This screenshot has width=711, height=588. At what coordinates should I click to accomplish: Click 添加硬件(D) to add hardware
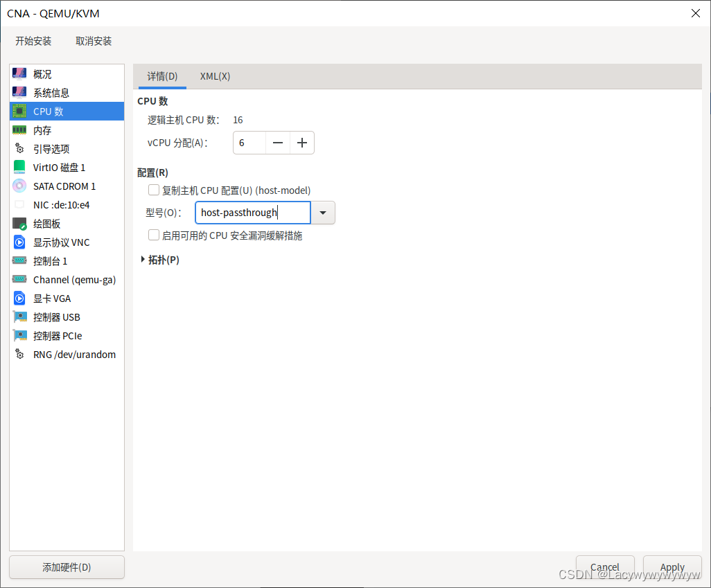click(66, 567)
